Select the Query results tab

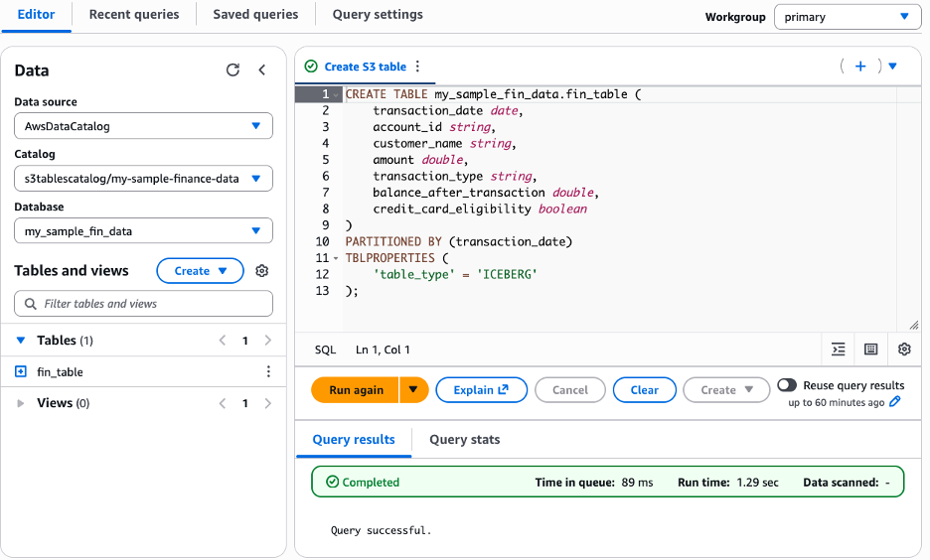[354, 440]
